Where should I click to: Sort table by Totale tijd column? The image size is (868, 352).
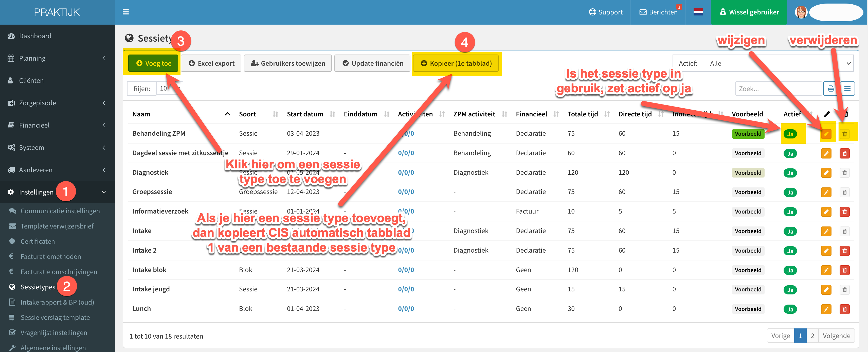tap(588, 114)
